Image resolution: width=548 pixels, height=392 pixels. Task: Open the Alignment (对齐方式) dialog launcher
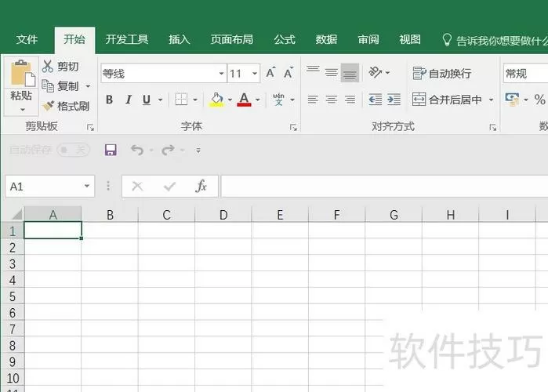493,128
